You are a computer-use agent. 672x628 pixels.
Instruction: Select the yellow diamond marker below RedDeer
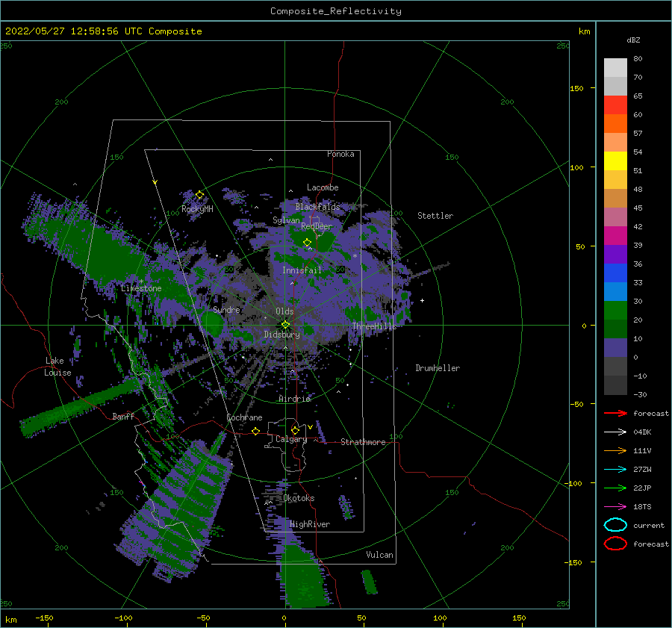pyautogui.click(x=307, y=242)
